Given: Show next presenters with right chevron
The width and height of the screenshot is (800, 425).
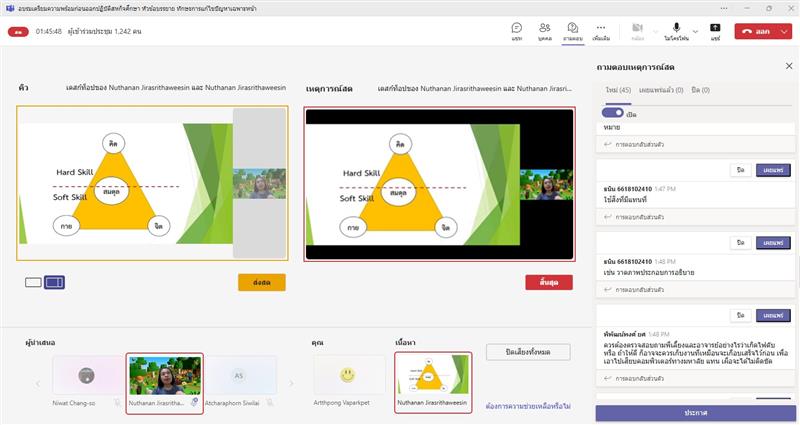Looking at the screenshot, I should (x=292, y=382).
